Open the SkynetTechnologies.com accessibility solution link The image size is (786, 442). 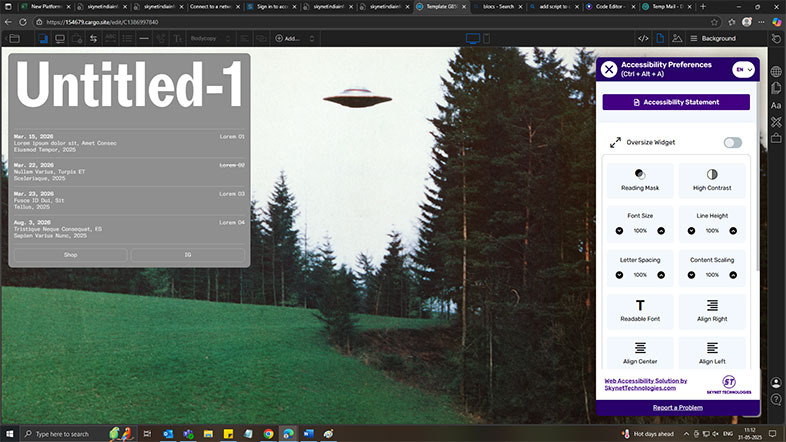(x=645, y=384)
